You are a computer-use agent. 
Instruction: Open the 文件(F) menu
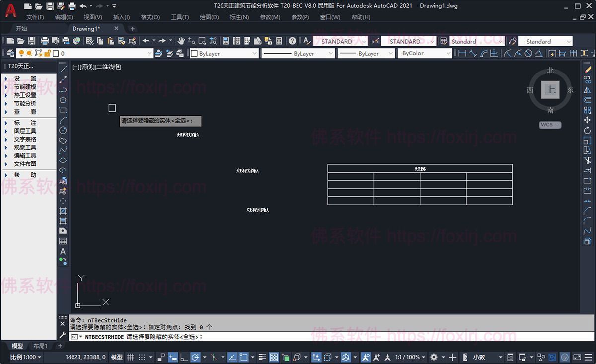coord(35,17)
